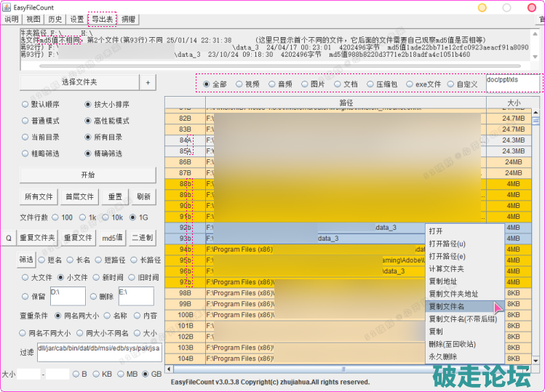Open the 导出表 menu
This screenshot has width=545, height=392.
pos(102,19)
